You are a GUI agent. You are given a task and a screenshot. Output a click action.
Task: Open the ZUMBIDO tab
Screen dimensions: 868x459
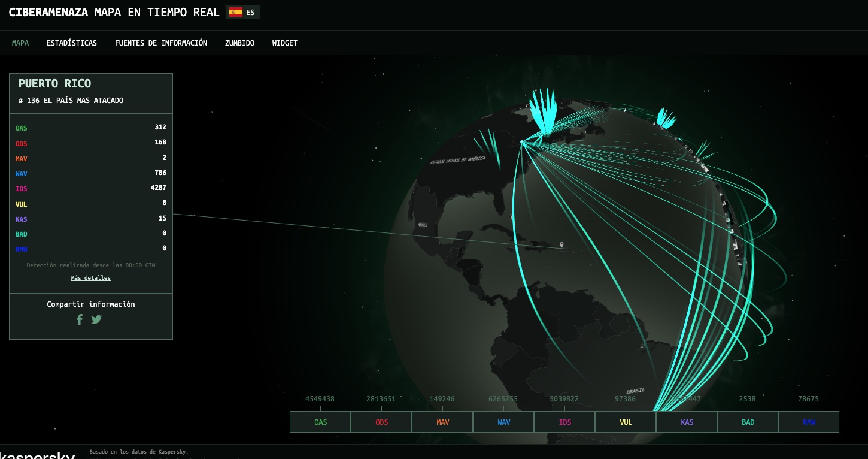pyautogui.click(x=239, y=43)
